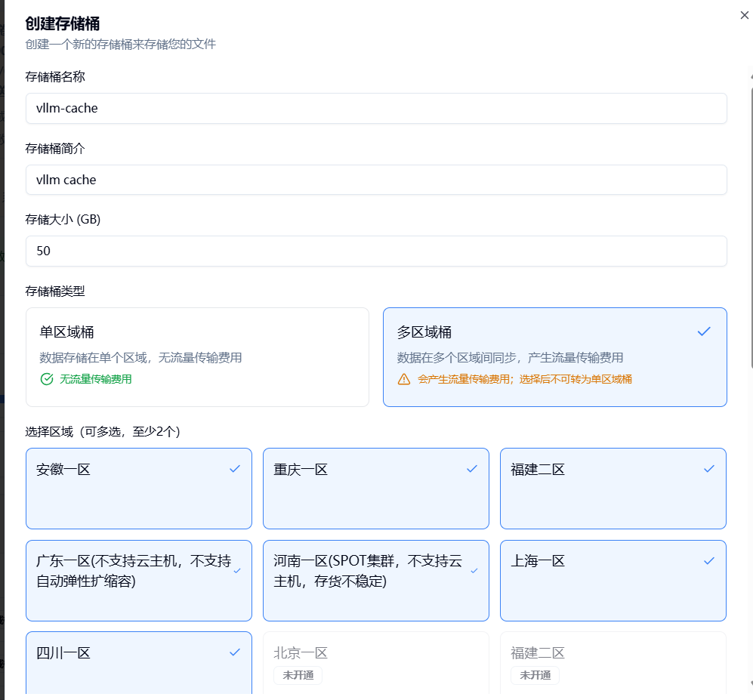Toggle the 河南一区 SPOT cluster region

[375, 580]
